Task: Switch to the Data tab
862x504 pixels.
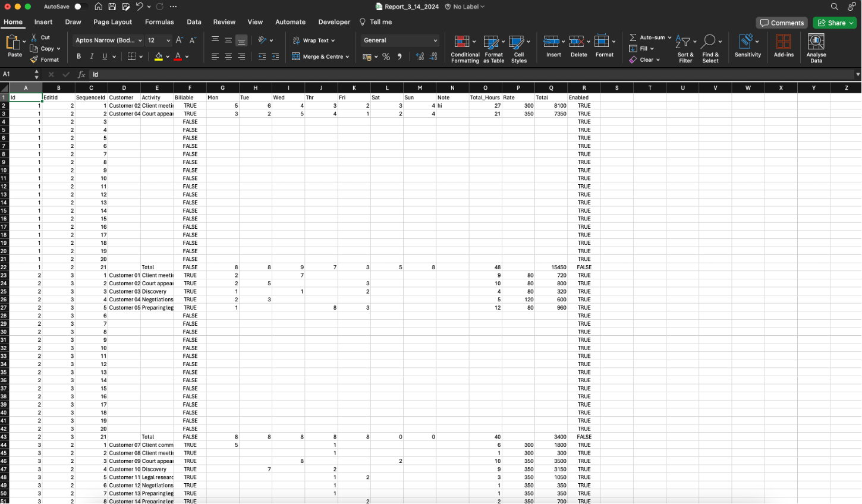Action: (194, 22)
